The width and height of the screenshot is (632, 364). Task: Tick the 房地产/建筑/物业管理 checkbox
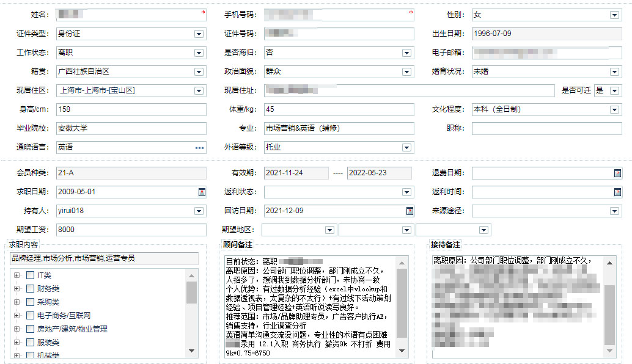(x=30, y=329)
